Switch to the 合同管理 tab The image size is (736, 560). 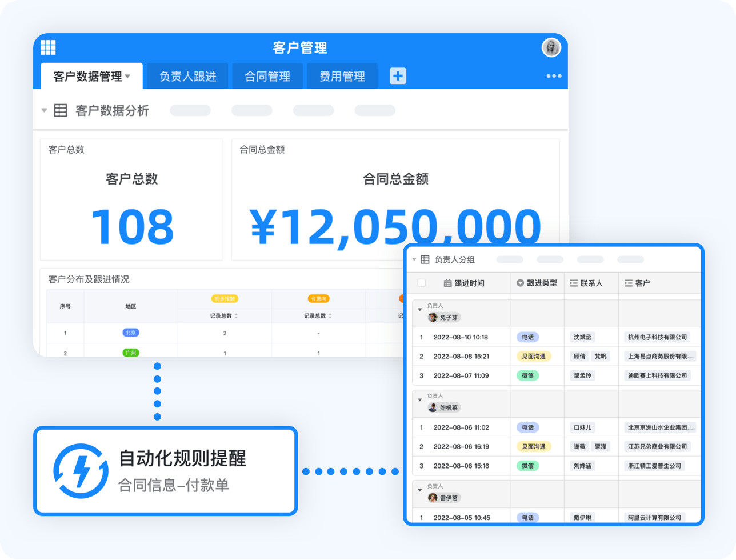267,77
